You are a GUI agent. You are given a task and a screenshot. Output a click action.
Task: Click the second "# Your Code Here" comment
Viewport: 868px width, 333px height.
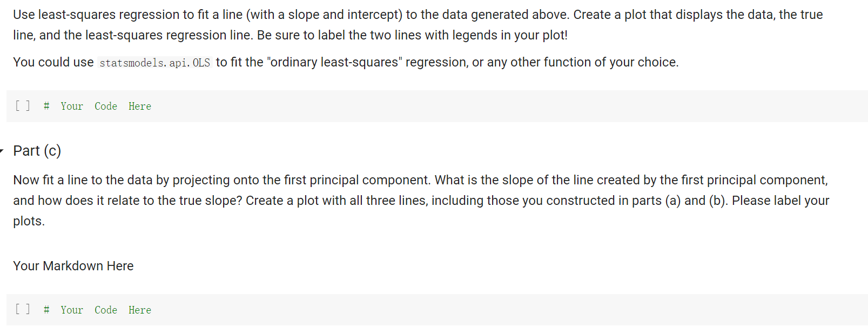(x=98, y=310)
